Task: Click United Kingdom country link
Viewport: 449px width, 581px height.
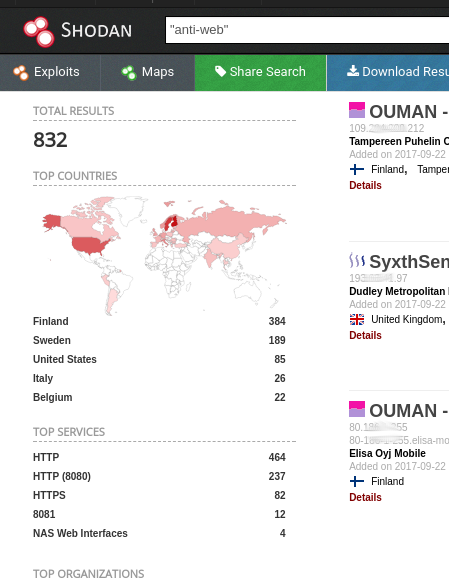Action: [x=407, y=319]
